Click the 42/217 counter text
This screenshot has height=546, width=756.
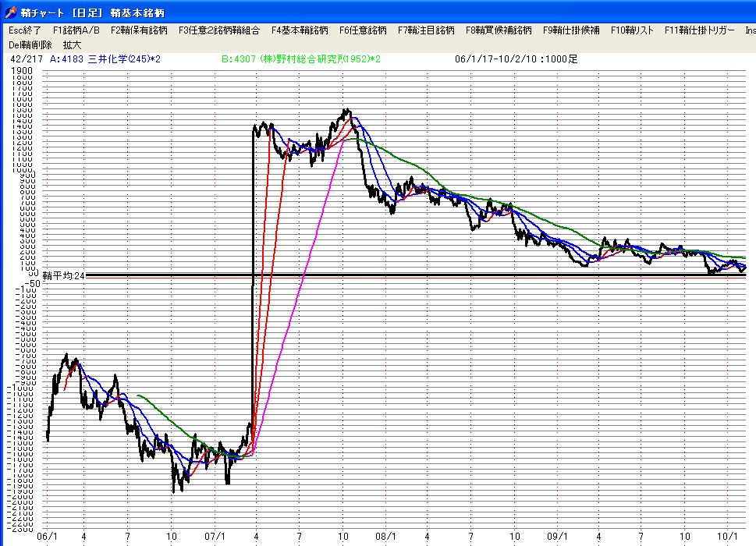tap(26, 58)
